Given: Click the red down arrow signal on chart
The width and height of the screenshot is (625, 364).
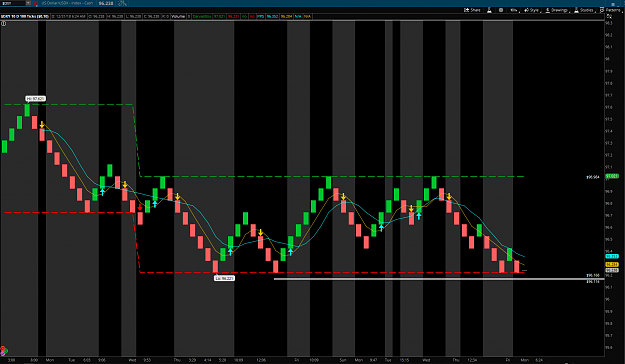Looking at the screenshot, I should pos(140,208).
